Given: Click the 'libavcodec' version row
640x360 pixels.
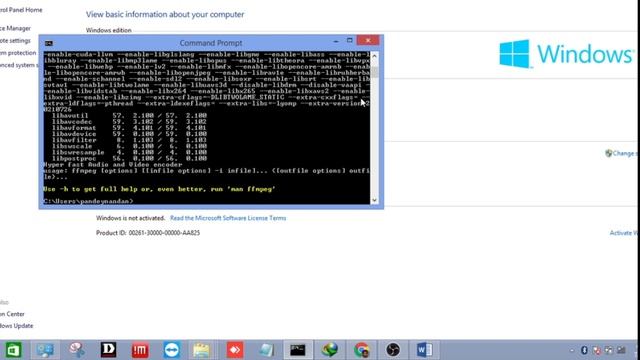Looking at the screenshot, I should click(x=129, y=122).
